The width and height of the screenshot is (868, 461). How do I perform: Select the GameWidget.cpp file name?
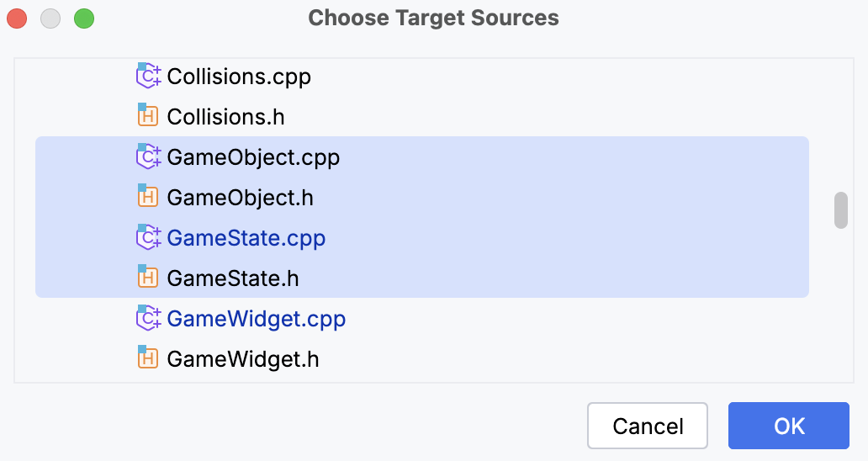pyautogui.click(x=256, y=319)
